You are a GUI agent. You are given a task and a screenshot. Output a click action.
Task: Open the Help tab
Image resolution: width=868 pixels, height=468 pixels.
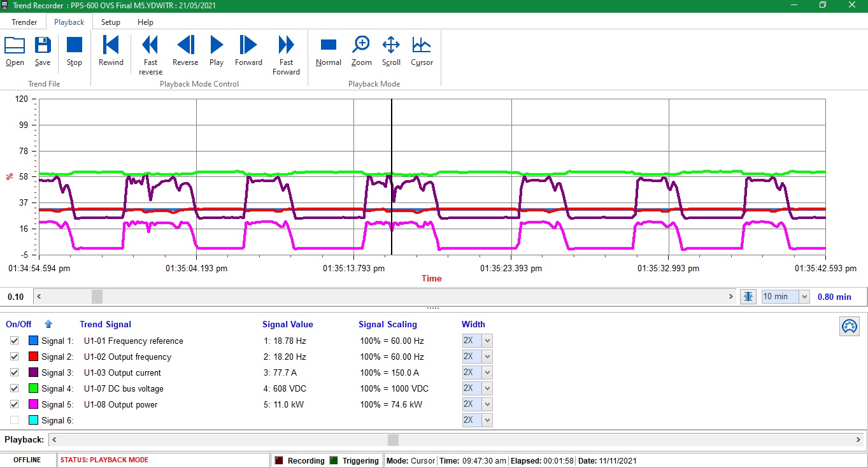[145, 22]
